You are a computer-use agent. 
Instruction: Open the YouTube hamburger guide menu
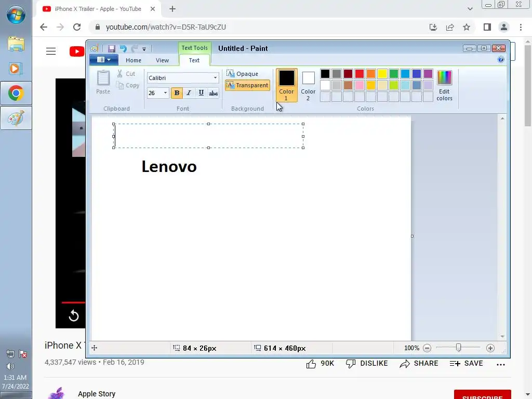[51, 51]
